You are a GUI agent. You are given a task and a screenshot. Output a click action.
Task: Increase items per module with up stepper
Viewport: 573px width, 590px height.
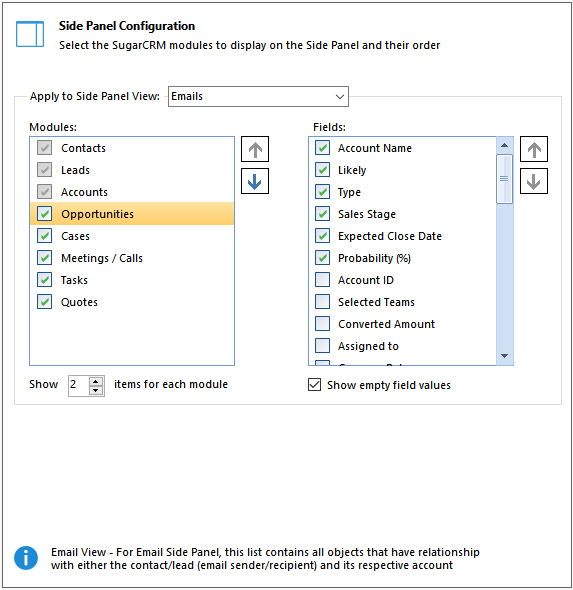[96, 381]
